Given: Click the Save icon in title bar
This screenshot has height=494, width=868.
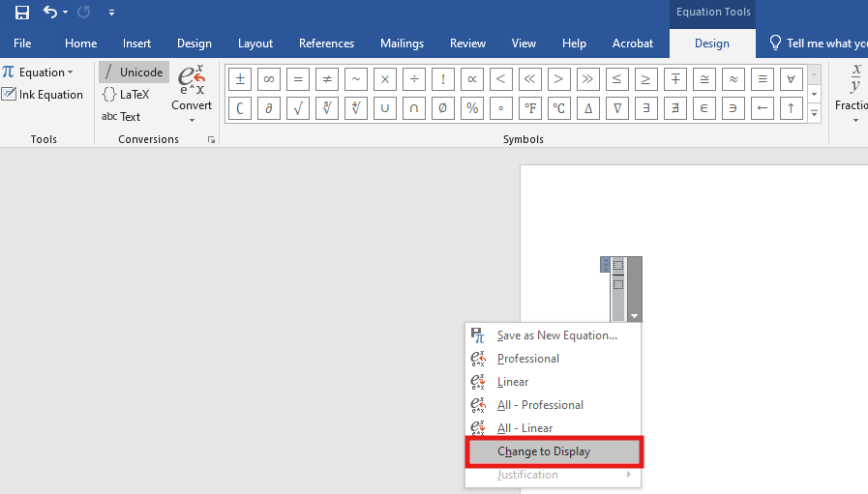Looking at the screenshot, I should click(21, 13).
